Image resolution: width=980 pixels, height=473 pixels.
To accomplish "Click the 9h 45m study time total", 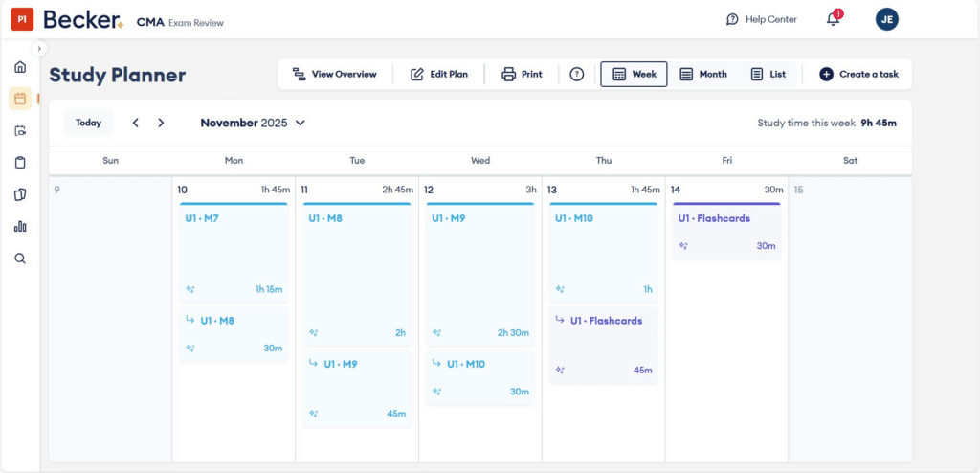I will (x=879, y=123).
